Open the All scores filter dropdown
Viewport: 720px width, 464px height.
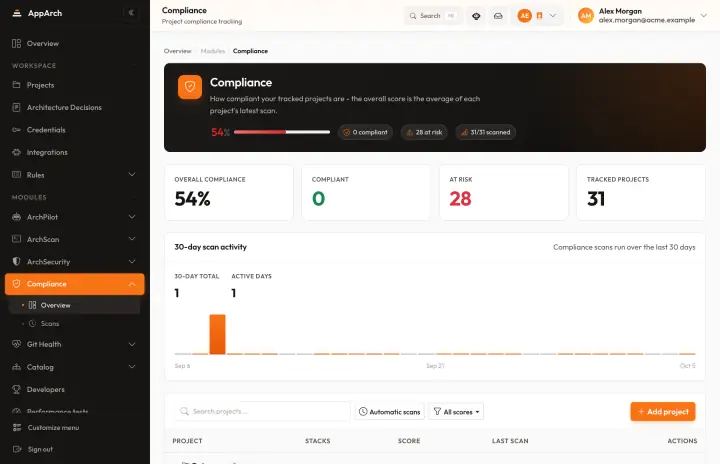[456, 412]
